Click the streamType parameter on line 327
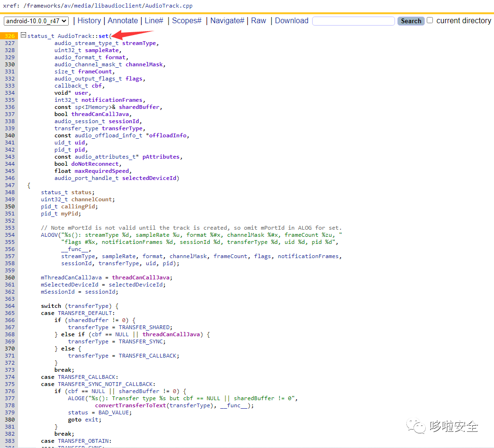The height and width of the screenshot is (448, 494). click(139, 43)
